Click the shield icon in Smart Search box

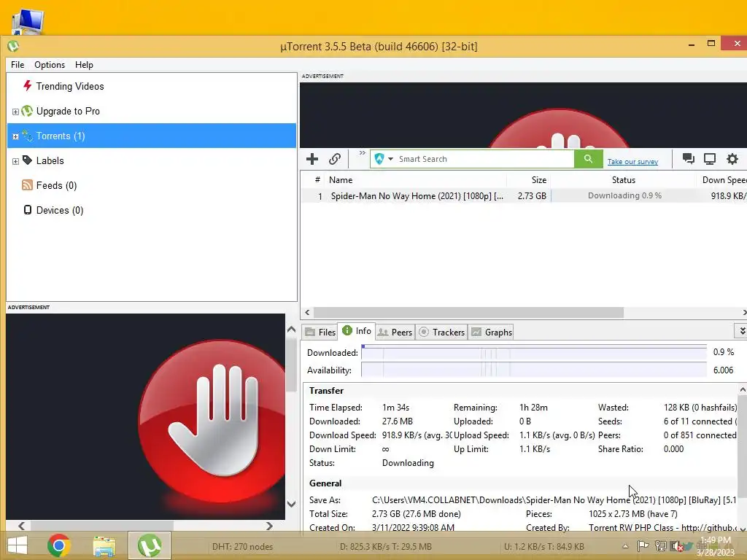click(379, 159)
